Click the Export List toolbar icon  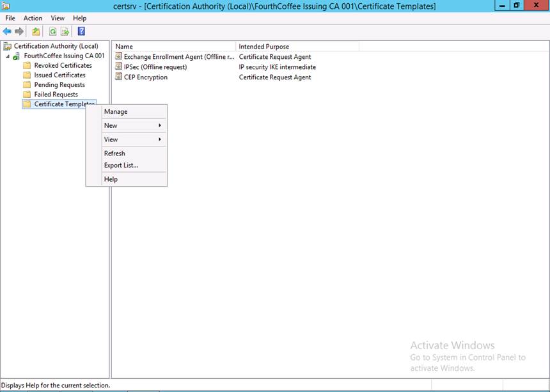point(65,31)
